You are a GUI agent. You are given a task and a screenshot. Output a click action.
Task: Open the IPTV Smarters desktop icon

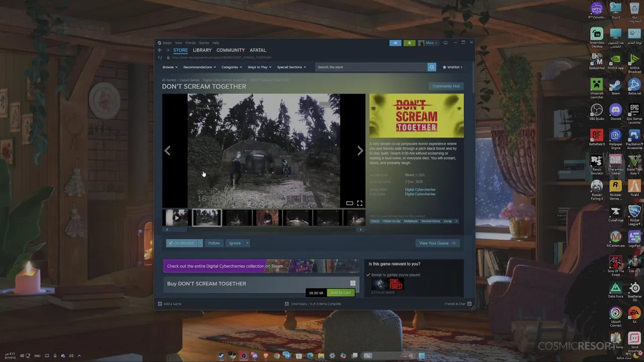coord(597,11)
